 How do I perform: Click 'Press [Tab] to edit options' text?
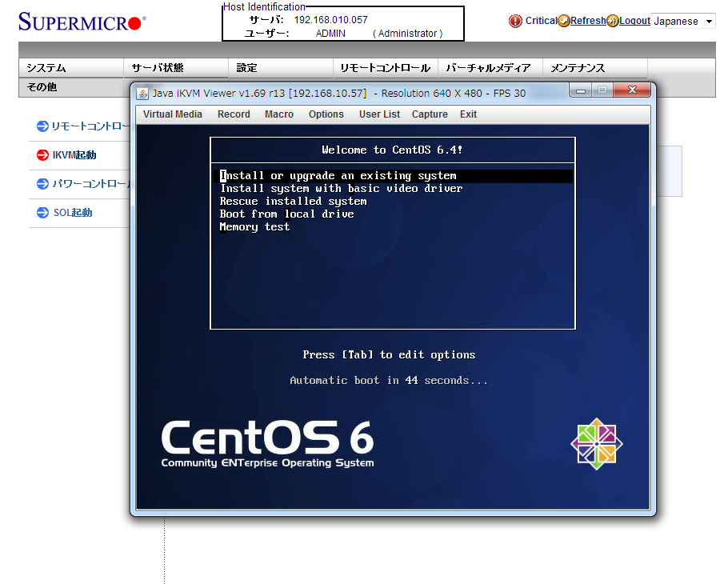coord(389,355)
